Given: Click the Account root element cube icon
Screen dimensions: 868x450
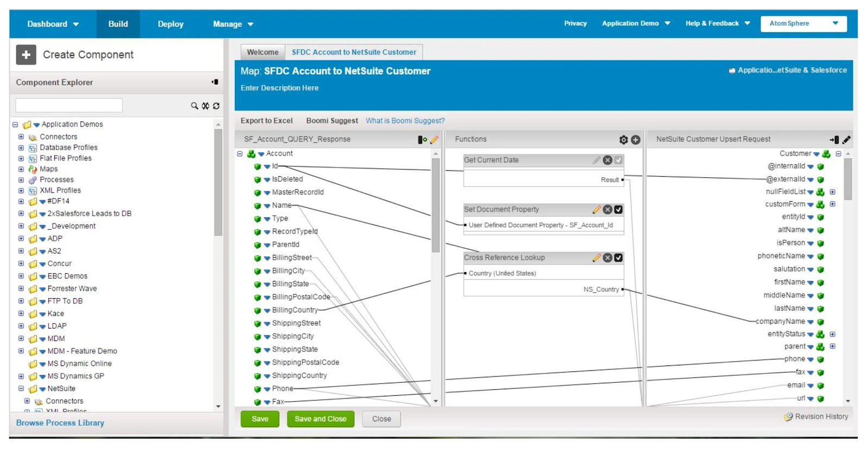Looking at the screenshot, I should pyautogui.click(x=251, y=154).
